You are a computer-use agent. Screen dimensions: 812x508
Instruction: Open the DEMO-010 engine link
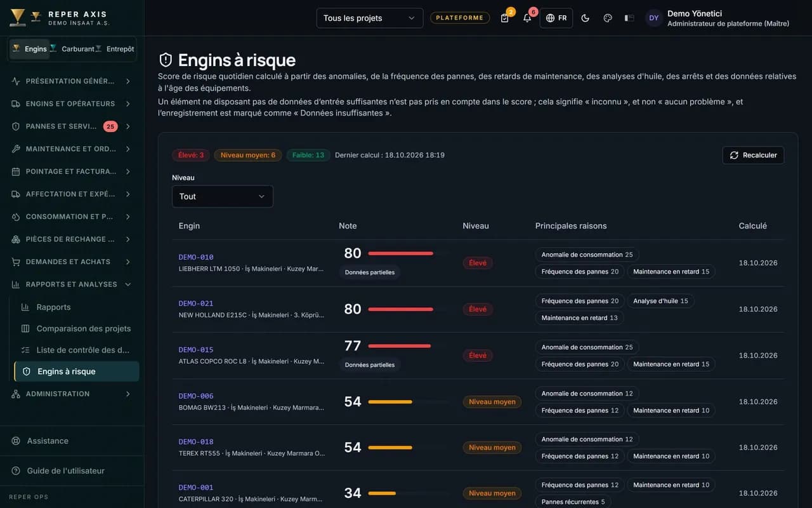pyautogui.click(x=196, y=257)
